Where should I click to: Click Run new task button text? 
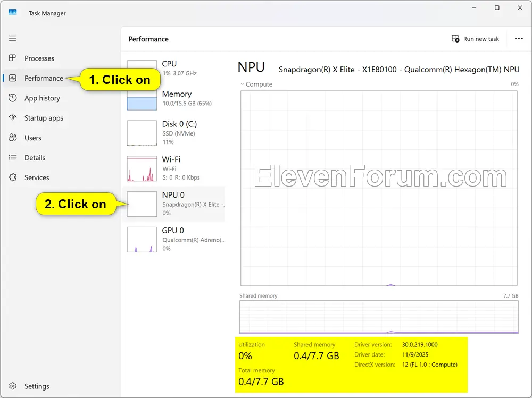481,39
